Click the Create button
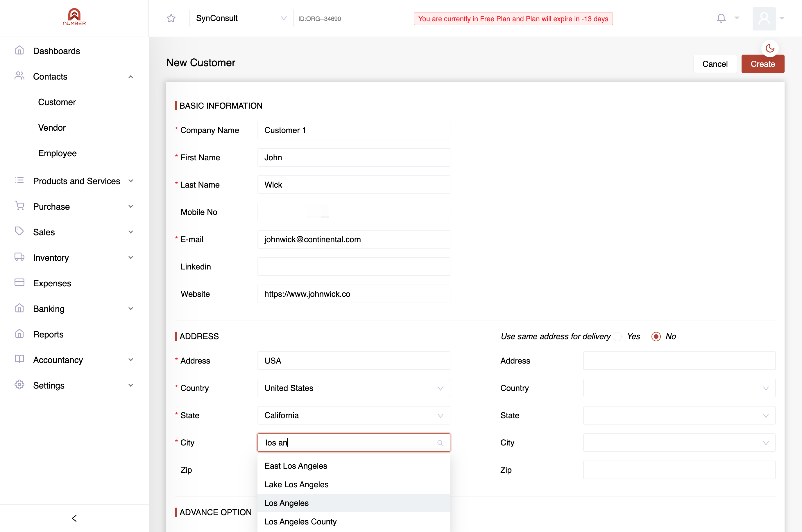 763,64
